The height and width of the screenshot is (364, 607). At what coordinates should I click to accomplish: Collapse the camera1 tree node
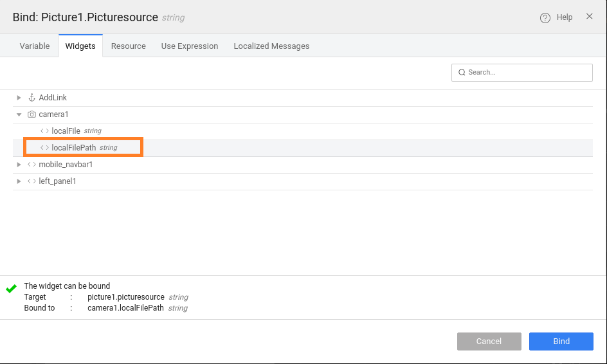[x=19, y=114]
